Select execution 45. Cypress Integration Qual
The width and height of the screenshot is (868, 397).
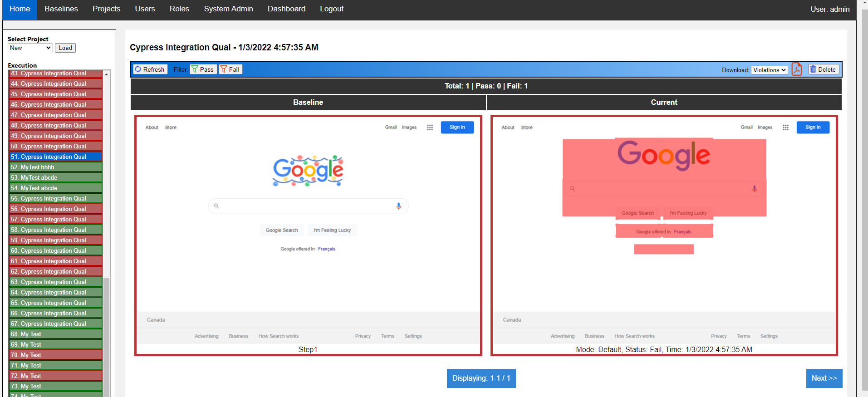pyautogui.click(x=55, y=94)
